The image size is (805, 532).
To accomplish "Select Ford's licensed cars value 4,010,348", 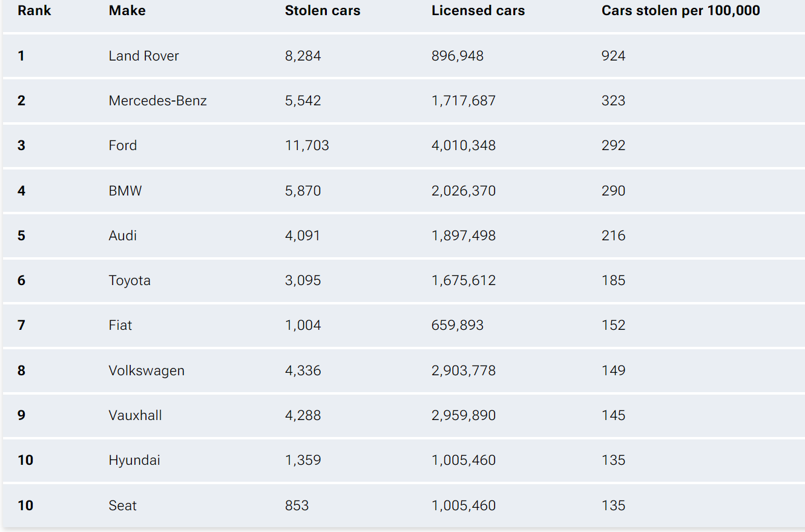I will [x=464, y=145].
